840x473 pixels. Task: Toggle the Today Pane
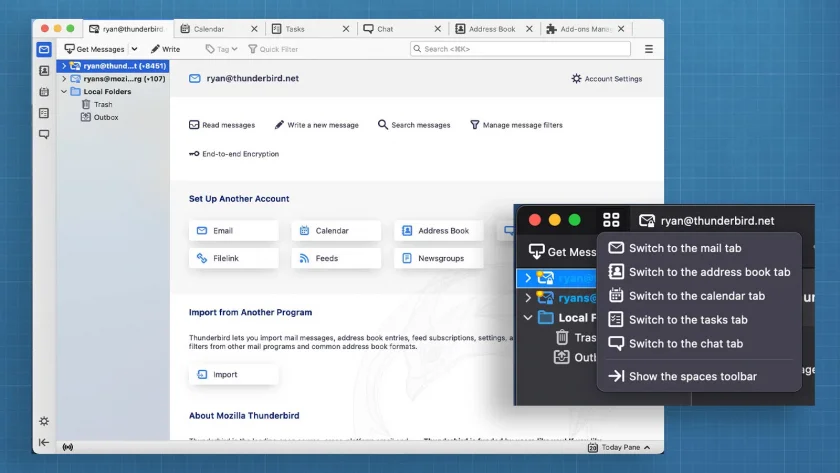[x=619, y=447]
